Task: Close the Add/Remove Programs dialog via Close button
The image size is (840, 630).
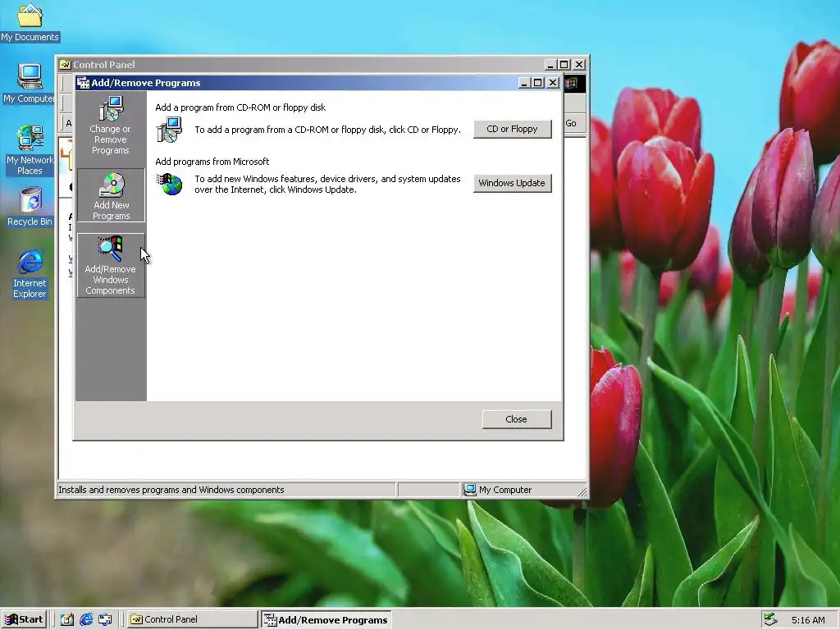Action: coord(517,419)
